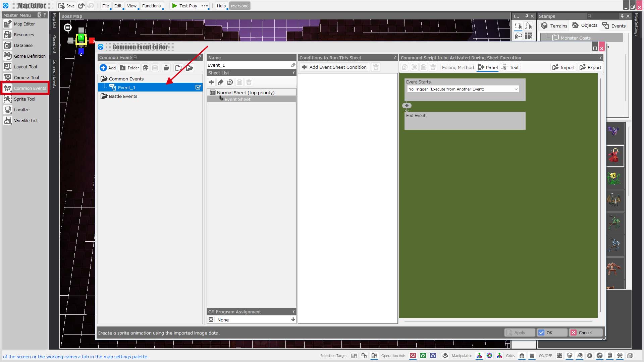The width and height of the screenshot is (644, 362).
Task: Duplicate the sheet in Sheet List toolbar
Action: tap(230, 82)
